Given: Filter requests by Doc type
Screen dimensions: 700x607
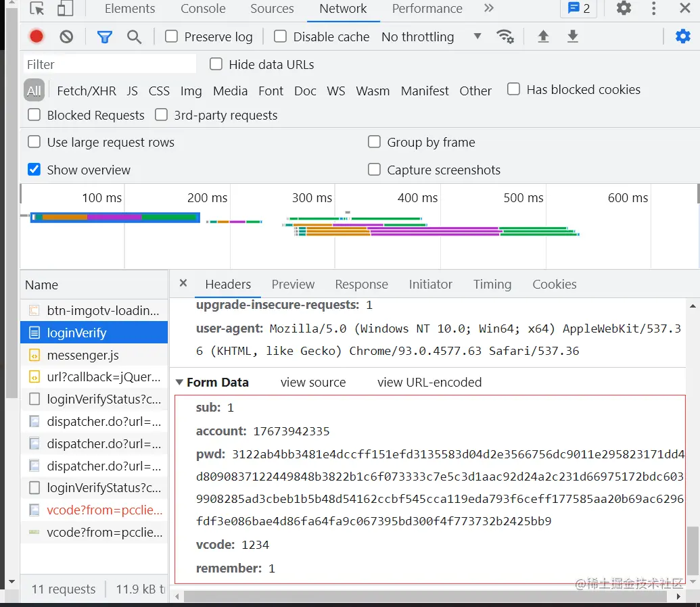Looking at the screenshot, I should (305, 91).
